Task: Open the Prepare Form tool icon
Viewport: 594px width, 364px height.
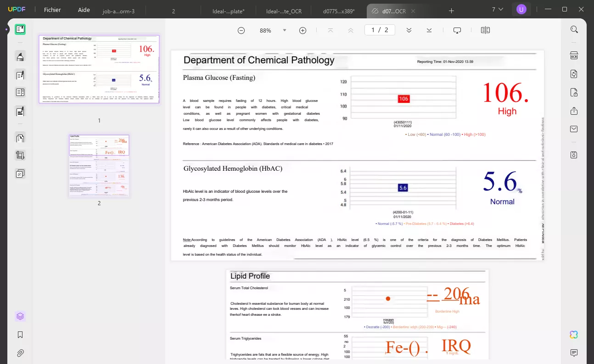Action: pyautogui.click(x=20, y=92)
